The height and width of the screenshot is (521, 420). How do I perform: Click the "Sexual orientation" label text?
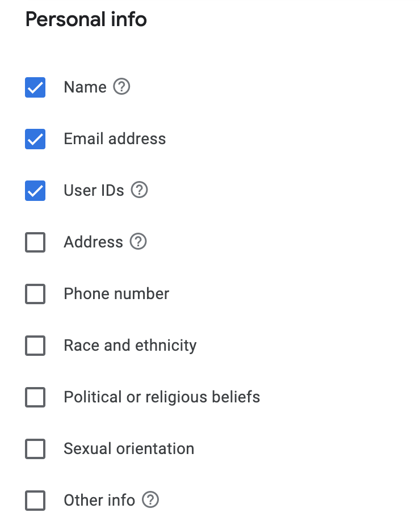pyautogui.click(x=129, y=449)
